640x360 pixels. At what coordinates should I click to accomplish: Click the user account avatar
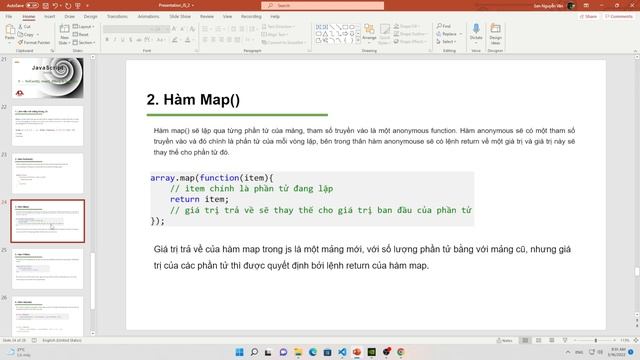571,6
